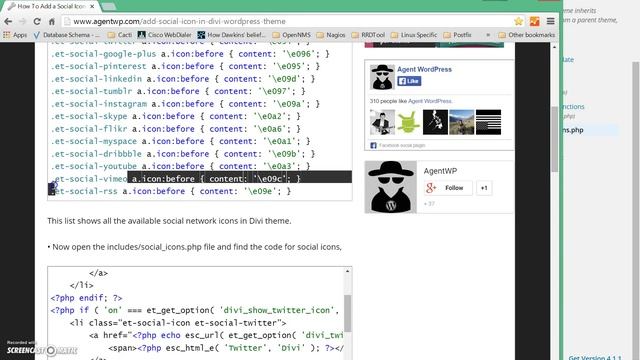Viewport: 640px width, 360px height.
Task: Open a new tab next to the current tab
Action: point(109,7)
